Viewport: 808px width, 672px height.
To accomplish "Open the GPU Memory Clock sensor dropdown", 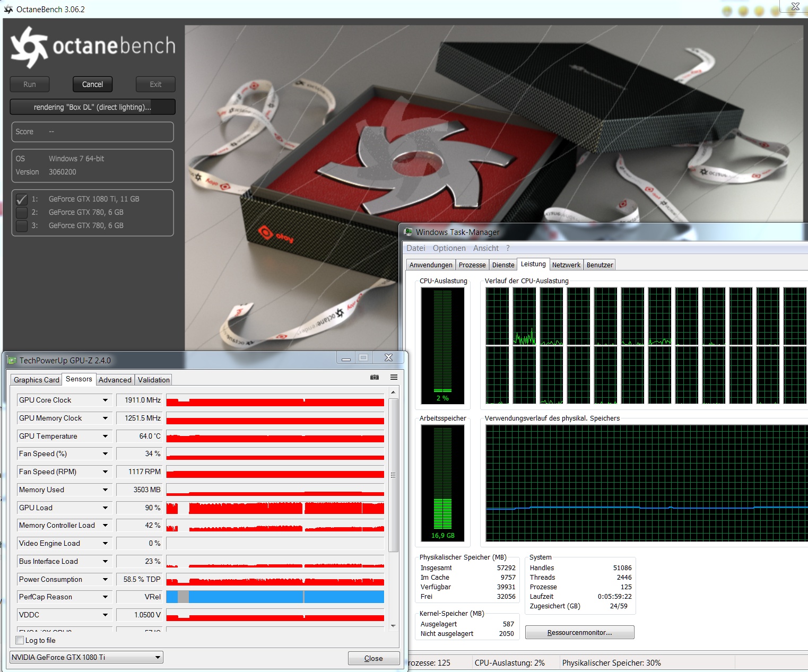I will 105,418.
